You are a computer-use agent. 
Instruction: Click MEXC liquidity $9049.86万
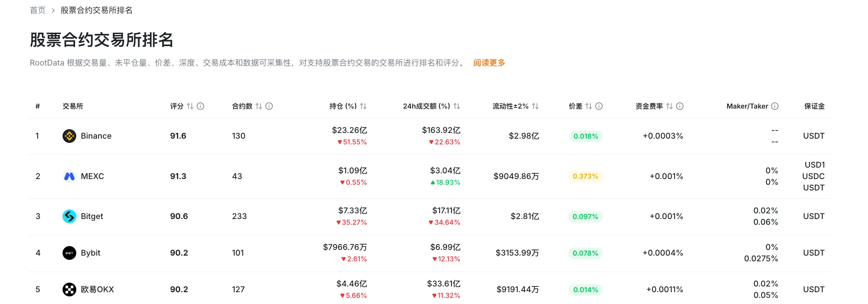pos(516,176)
